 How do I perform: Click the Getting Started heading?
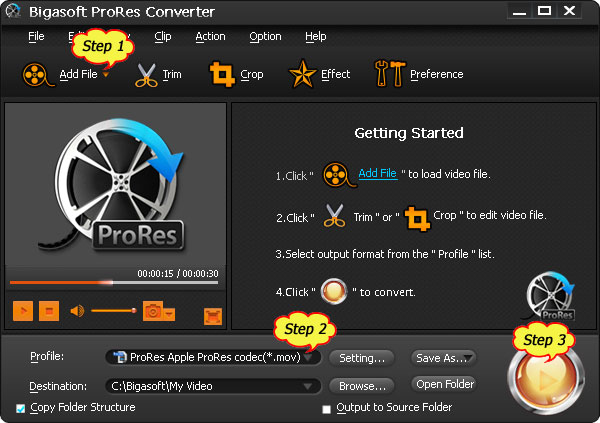click(x=409, y=133)
